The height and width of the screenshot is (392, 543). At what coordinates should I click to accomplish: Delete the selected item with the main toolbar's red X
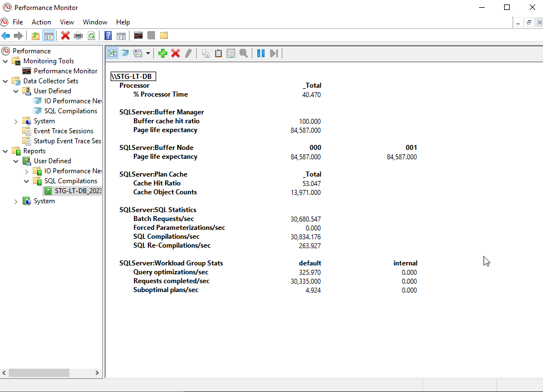click(65, 36)
